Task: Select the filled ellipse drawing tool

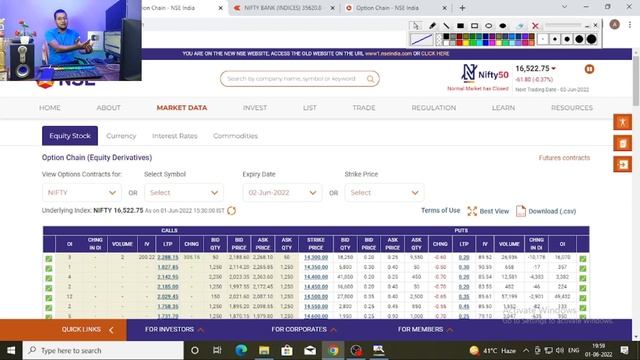Action: (503, 26)
